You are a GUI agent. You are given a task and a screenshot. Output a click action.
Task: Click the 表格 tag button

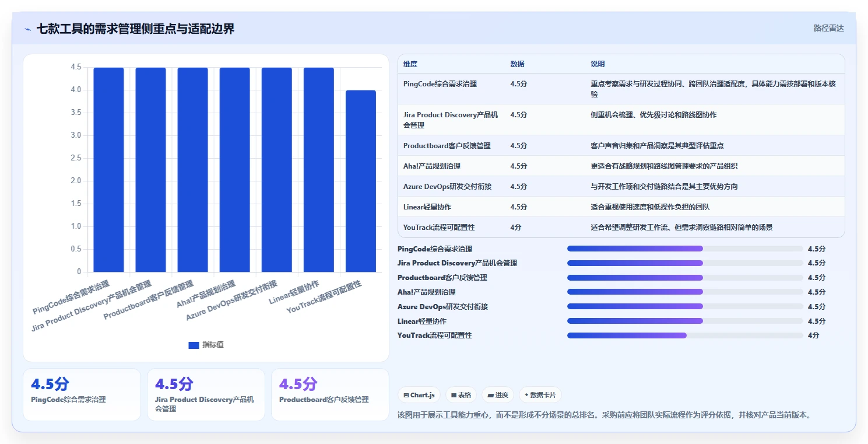pyautogui.click(x=461, y=395)
